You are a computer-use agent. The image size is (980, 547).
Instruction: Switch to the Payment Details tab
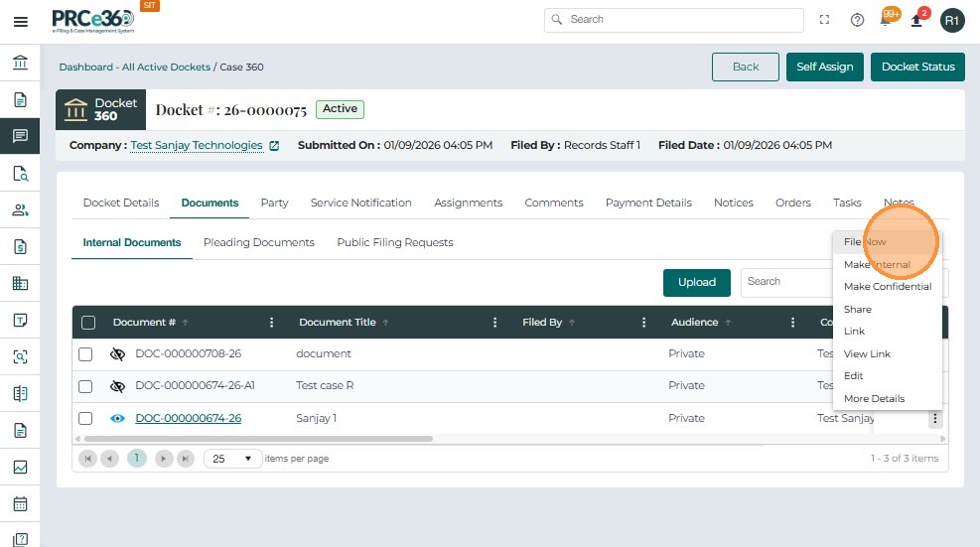click(648, 204)
